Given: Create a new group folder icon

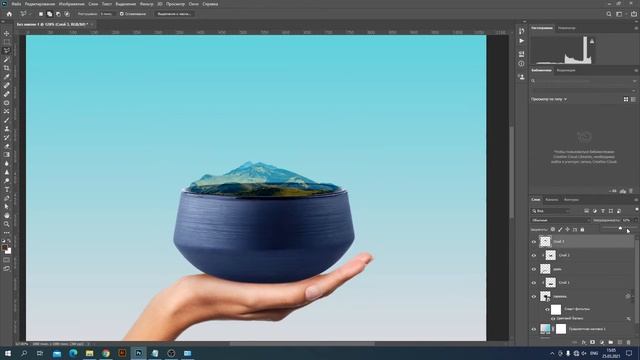Looking at the screenshot, I should tap(611, 342).
